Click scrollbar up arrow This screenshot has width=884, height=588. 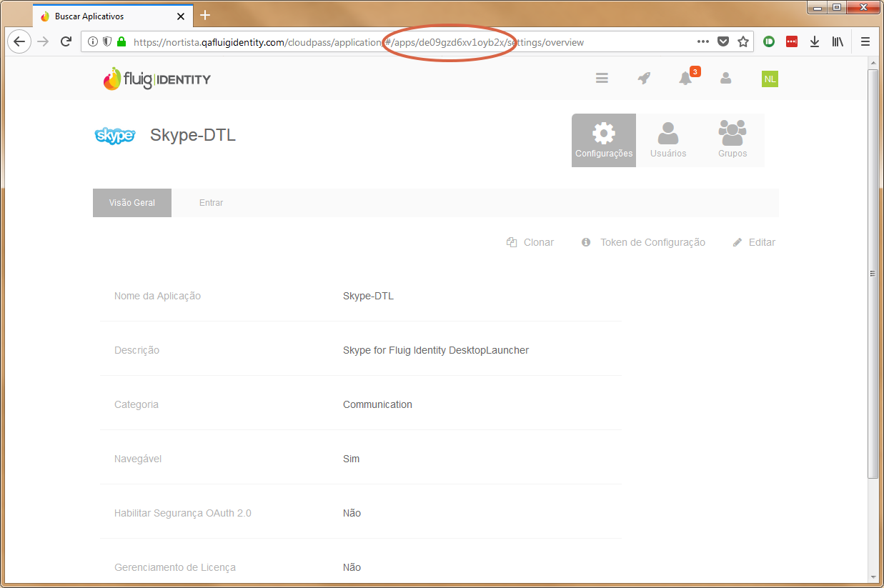873,64
